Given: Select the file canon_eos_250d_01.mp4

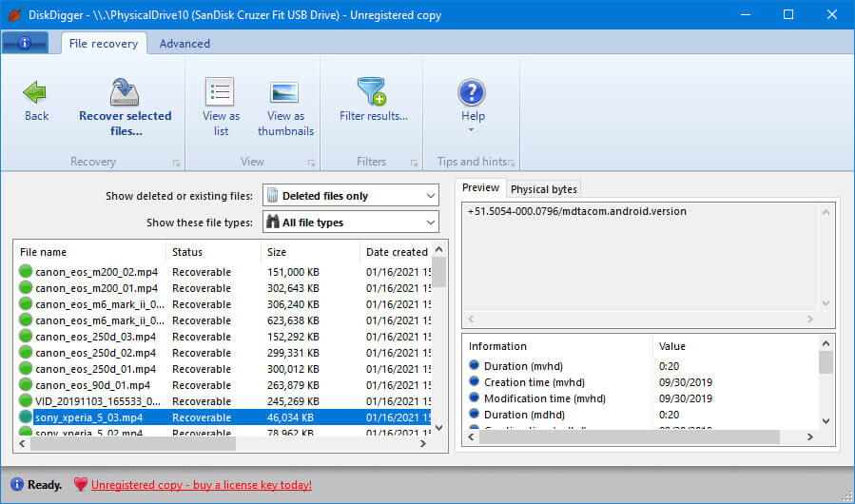Looking at the screenshot, I should pos(95,369).
